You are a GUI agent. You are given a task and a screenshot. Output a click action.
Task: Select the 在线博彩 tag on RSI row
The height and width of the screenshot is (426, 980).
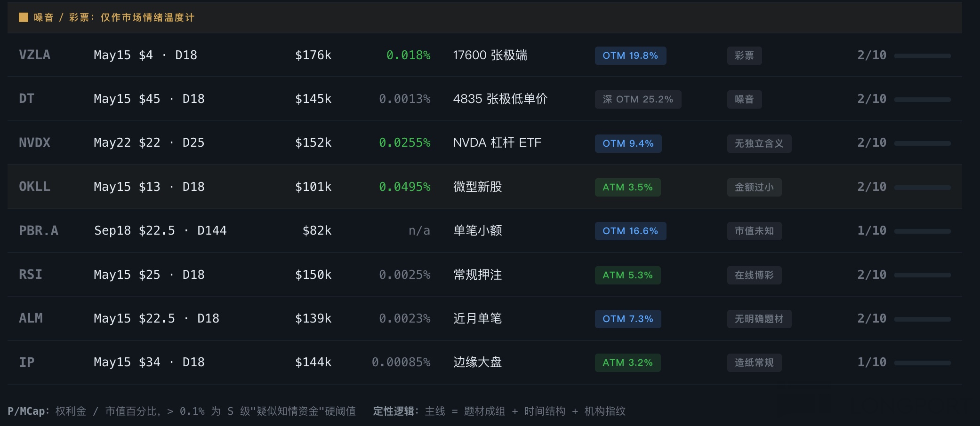coord(754,275)
